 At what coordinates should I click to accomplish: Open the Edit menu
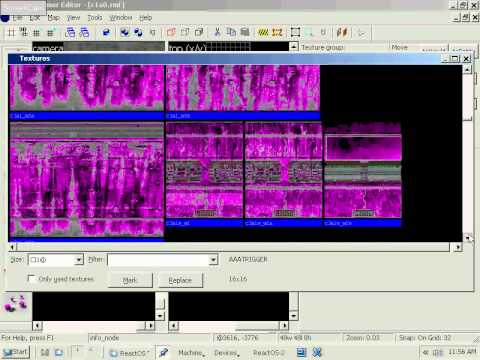click(35, 17)
